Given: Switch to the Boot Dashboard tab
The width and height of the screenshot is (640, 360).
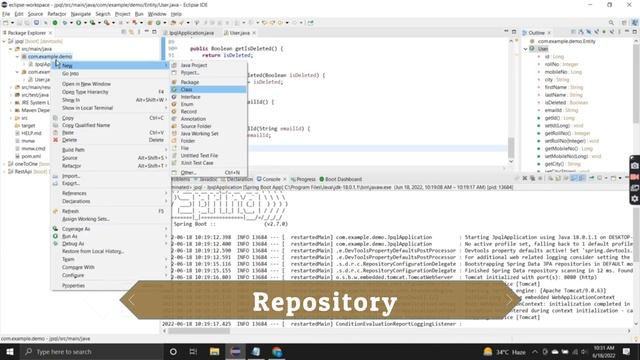Looking at the screenshot, I should (340, 179).
